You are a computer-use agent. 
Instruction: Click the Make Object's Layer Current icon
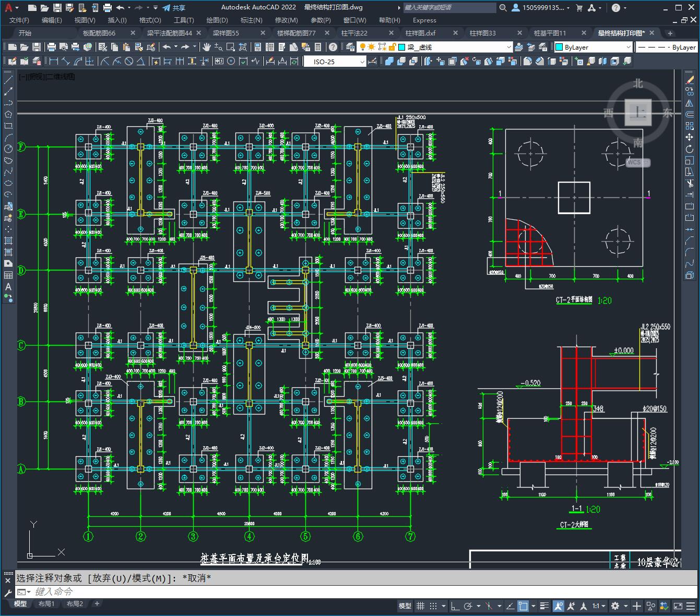pyautogui.click(x=518, y=47)
